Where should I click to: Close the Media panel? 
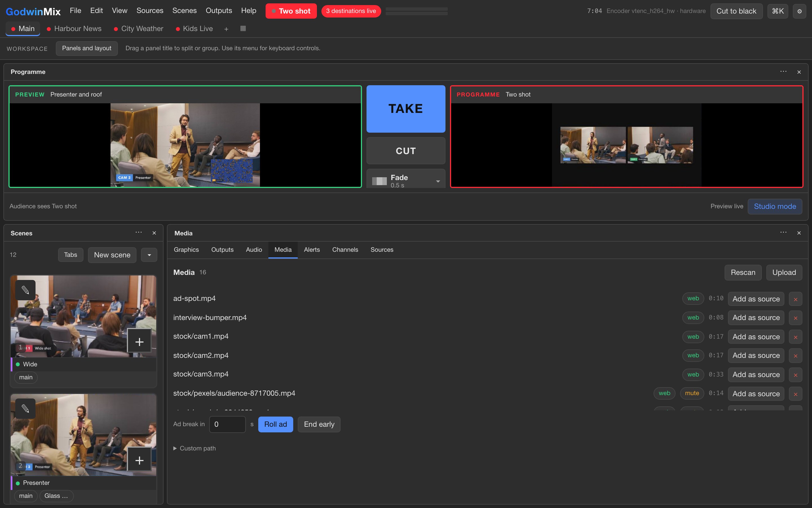pos(799,233)
